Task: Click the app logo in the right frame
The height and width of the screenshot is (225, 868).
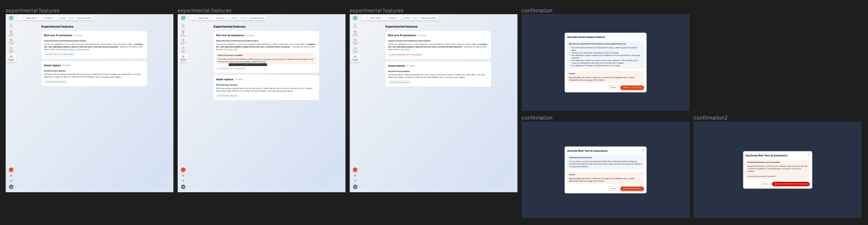Action: point(355,18)
